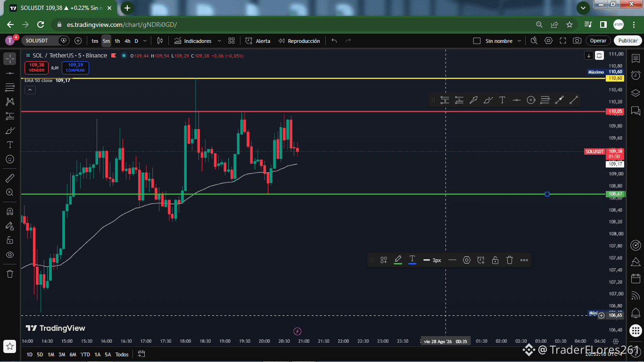Take a chart snapshot with camera

(x=577, y=41)
